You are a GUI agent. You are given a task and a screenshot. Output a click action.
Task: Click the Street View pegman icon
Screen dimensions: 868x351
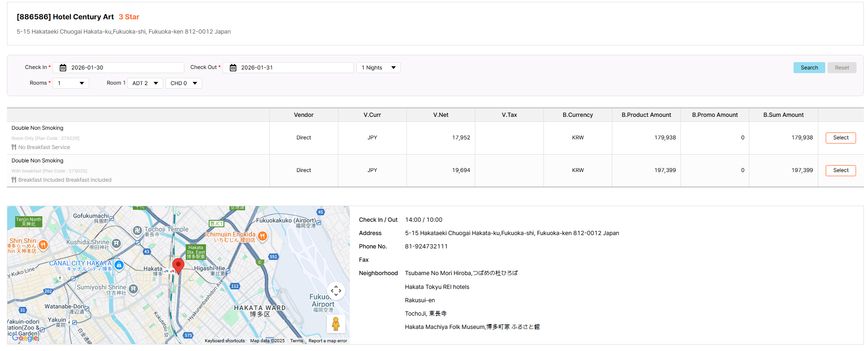(336, 324)
